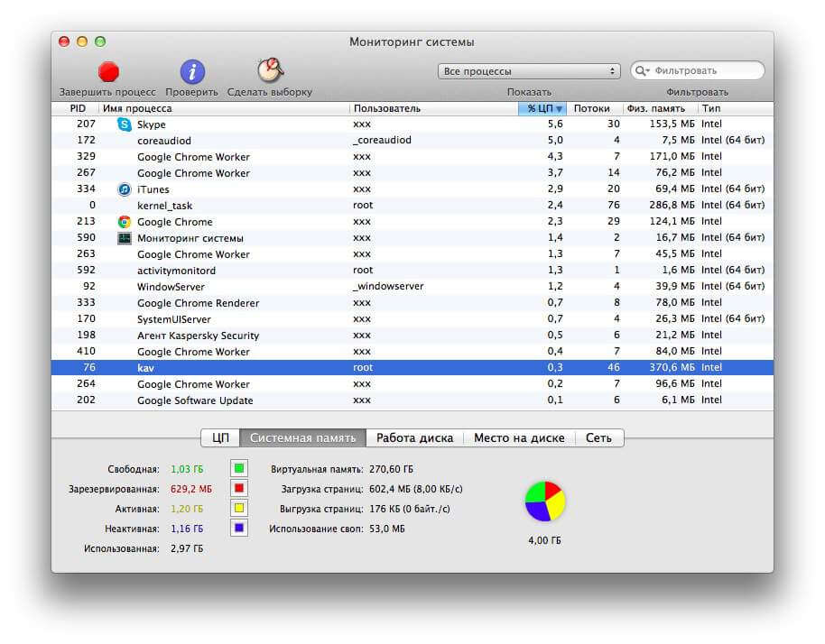
Task: Click the _windowserver user cell
Action: click(x=388, y=286)
